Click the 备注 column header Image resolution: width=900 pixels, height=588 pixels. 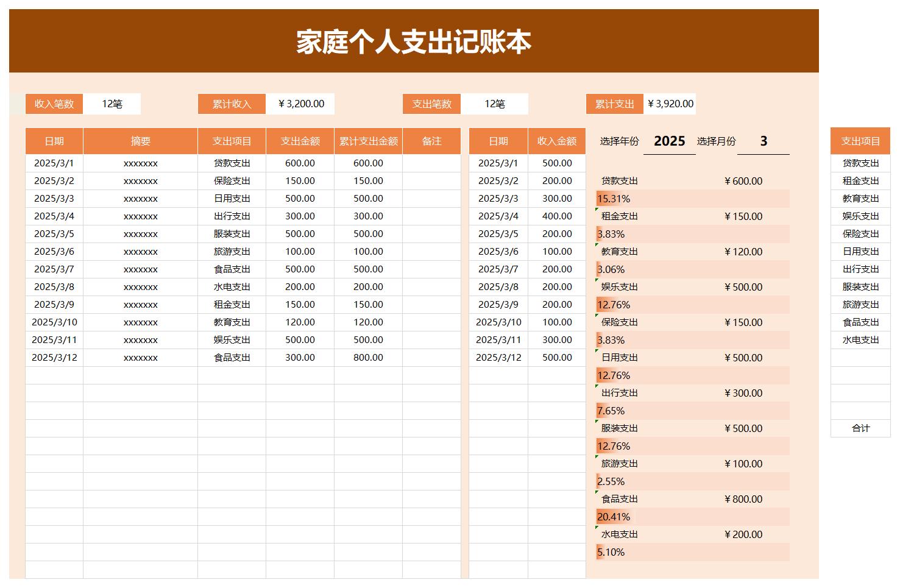point(432,141)
